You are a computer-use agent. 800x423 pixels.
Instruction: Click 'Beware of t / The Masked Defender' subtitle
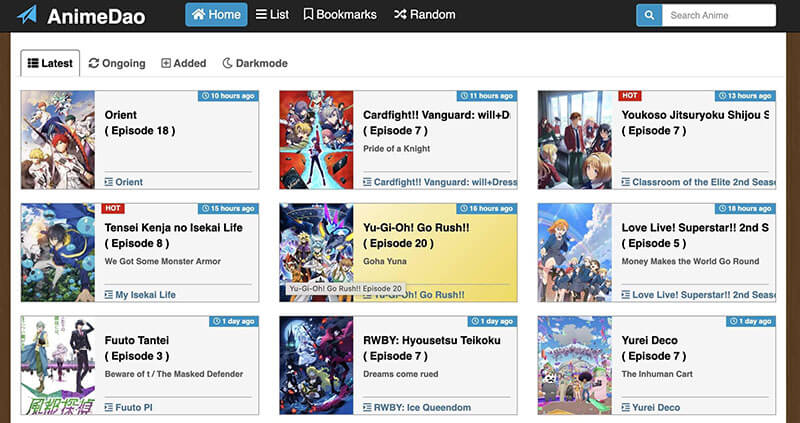click(x=174, y=374)
